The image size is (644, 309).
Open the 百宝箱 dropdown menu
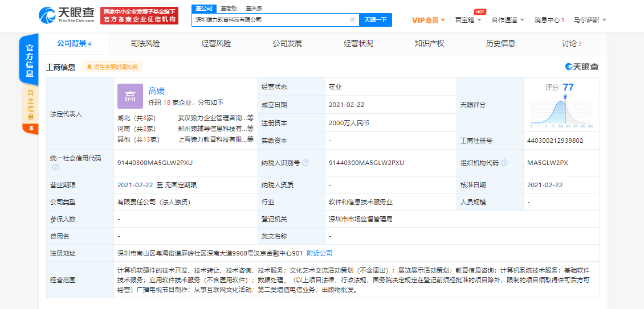point(468,20)
